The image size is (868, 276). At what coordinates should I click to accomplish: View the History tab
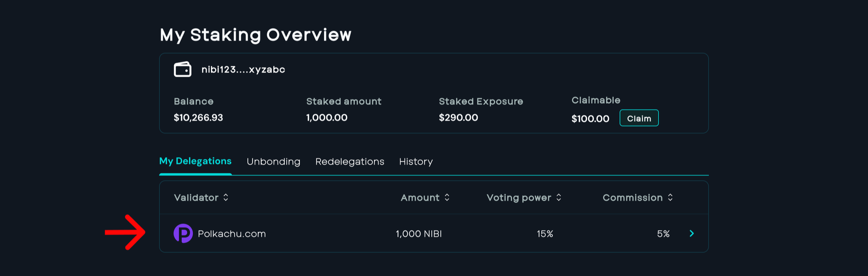[415, 161]
